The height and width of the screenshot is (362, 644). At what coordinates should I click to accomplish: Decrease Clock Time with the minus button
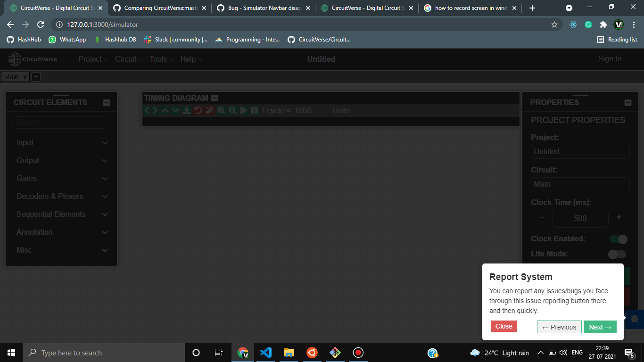542,218
